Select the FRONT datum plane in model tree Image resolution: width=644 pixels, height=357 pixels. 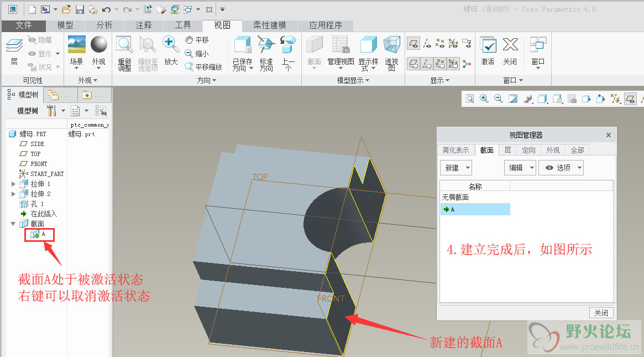coord(34,164)
